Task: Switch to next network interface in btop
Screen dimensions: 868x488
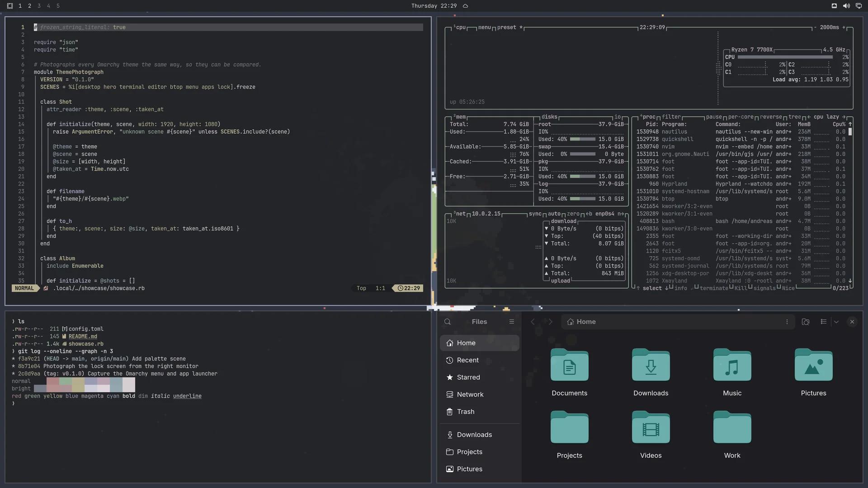Action: click(x=621, y=214)
